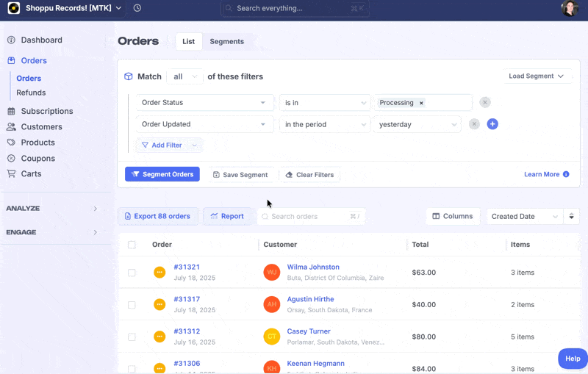
Task: Remove the Processing tag from the status filter
Action: (x=421, y=103)
